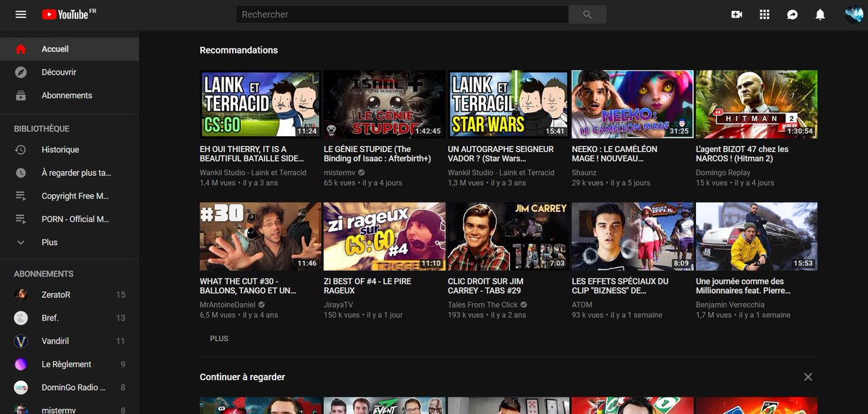Open the Jim Carrey TABS thumbnail

509,237
